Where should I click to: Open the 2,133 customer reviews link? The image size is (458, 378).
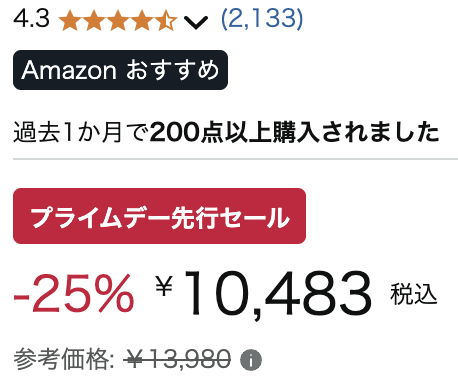click(x=262, y=19)
